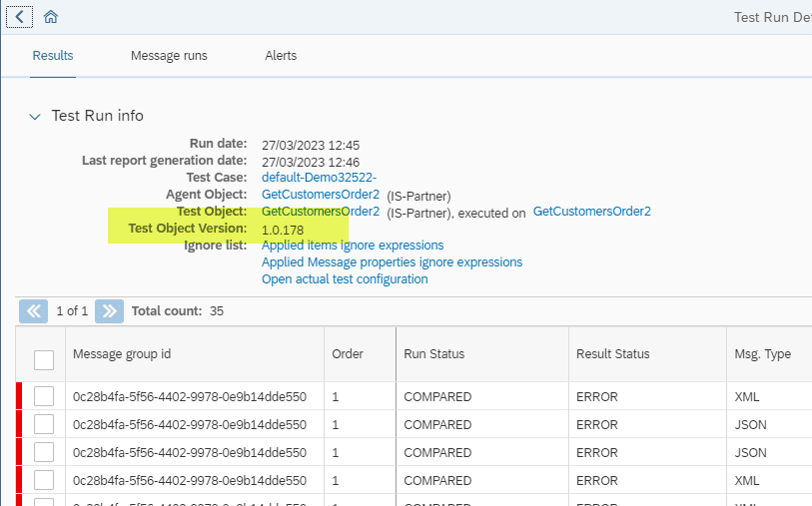This screenshot has height=506, width=812.
Task: Open the Results tab
Action: [53, 55]
